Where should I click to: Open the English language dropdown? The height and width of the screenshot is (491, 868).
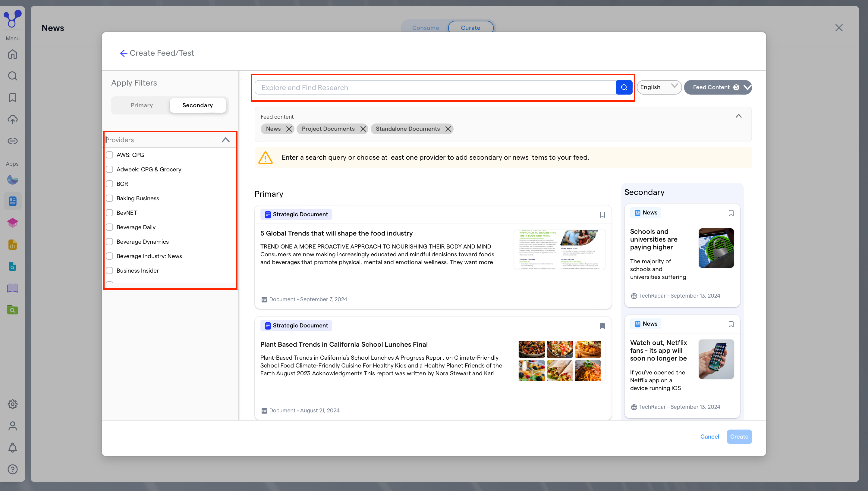pos(659,87)
